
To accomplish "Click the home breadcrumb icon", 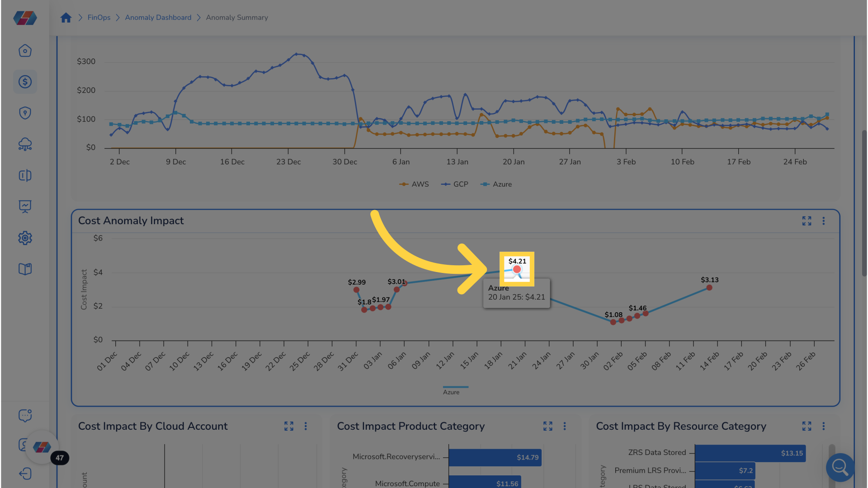I will pos(66,18).
